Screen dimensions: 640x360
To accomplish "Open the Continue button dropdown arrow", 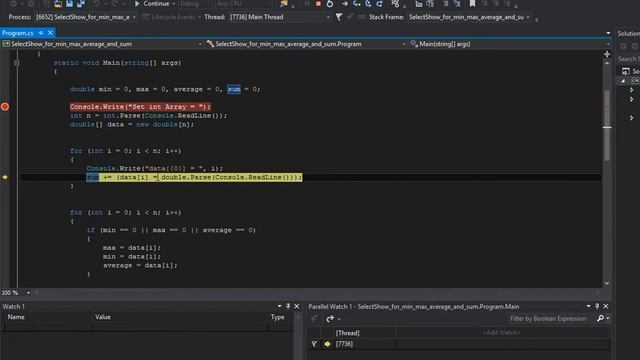I will click(x=173, y=4).
